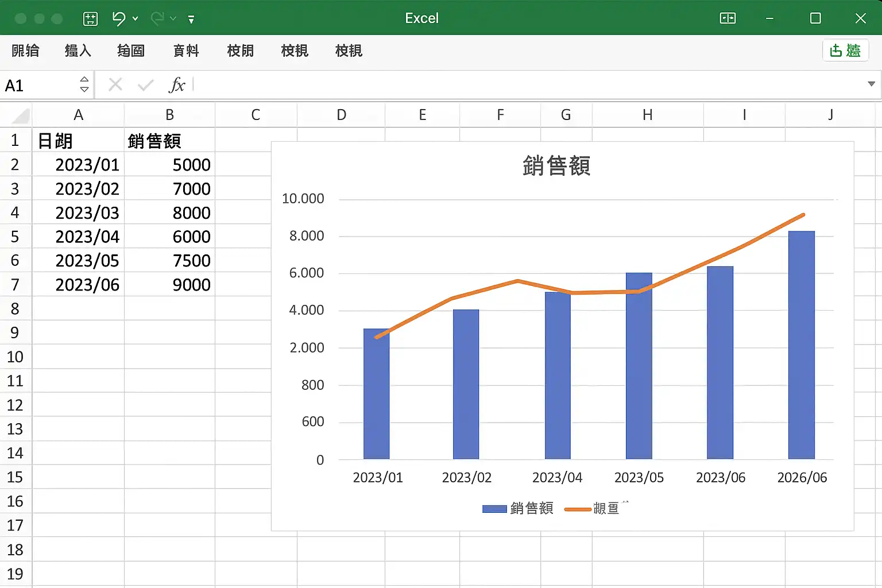
Task: Open the undo history dropdown arrow
Action: tap(136, 18)
